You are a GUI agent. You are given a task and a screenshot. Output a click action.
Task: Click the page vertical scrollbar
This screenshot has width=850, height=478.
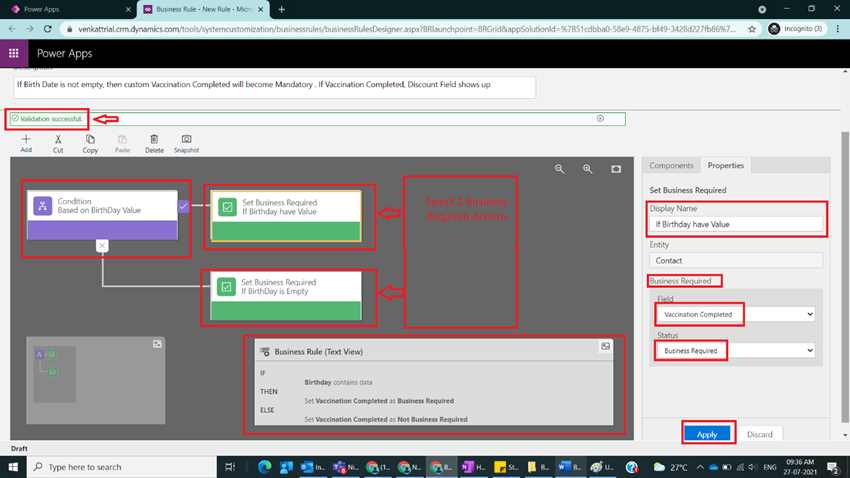click(x=845, y=276)
